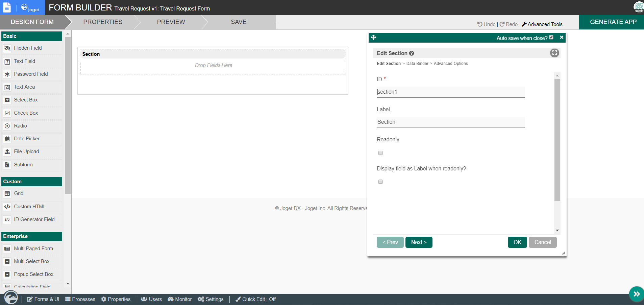644x305 pixels.
Task: Click the move handle on property dialog
Action: click(x=373, y=38)
